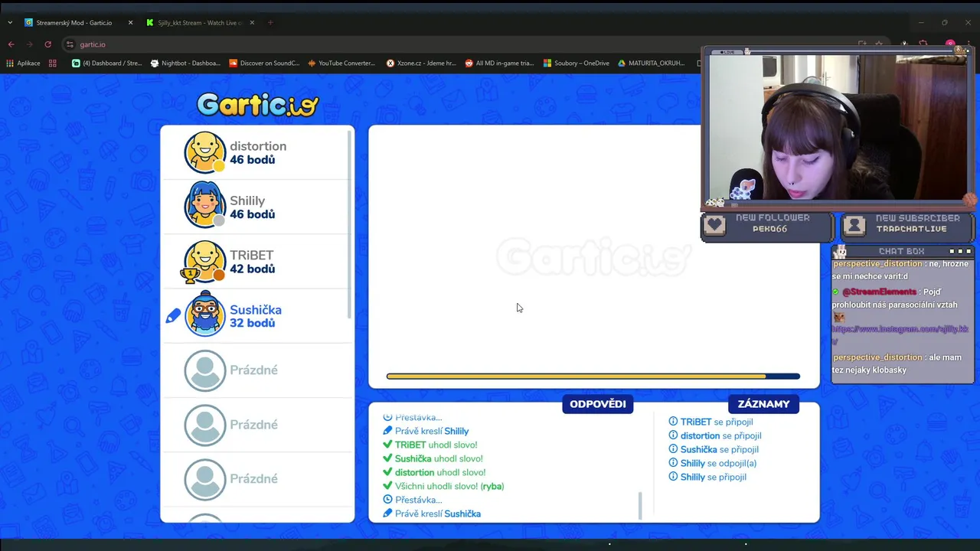
Task: Select player name TRiBET
Action: click(x=252, y=255)
